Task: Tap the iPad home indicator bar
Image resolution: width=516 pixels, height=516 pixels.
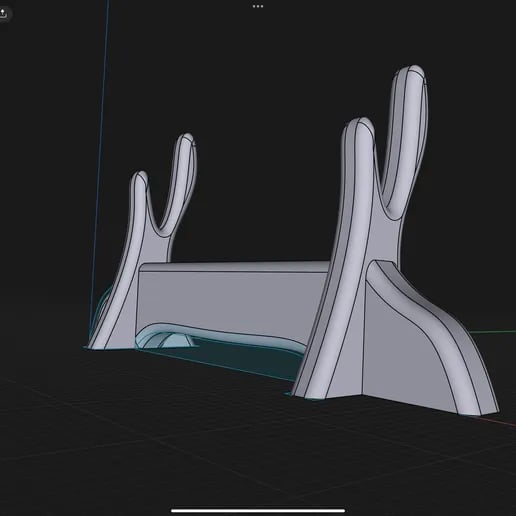Action: click(x=258, y=510)
